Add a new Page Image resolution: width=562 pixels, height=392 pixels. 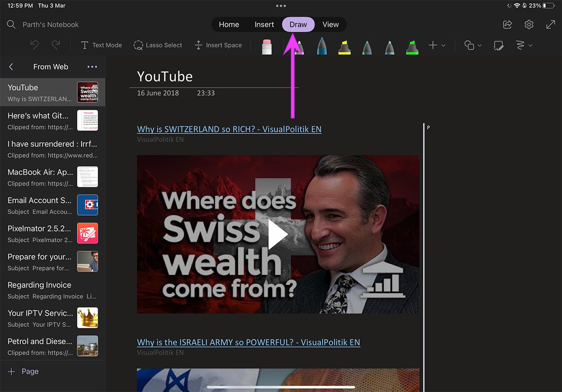[x=23, y=371]
